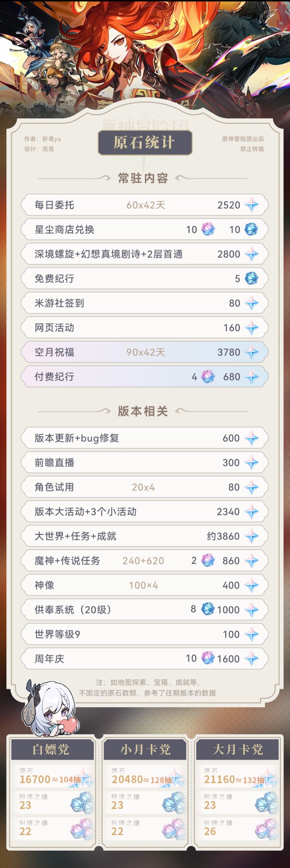Image resolution: width=290 pixels, height=868 pixels.
Task: Click the primogem icon in 空月祝福 row
Action: coord(251,352)
